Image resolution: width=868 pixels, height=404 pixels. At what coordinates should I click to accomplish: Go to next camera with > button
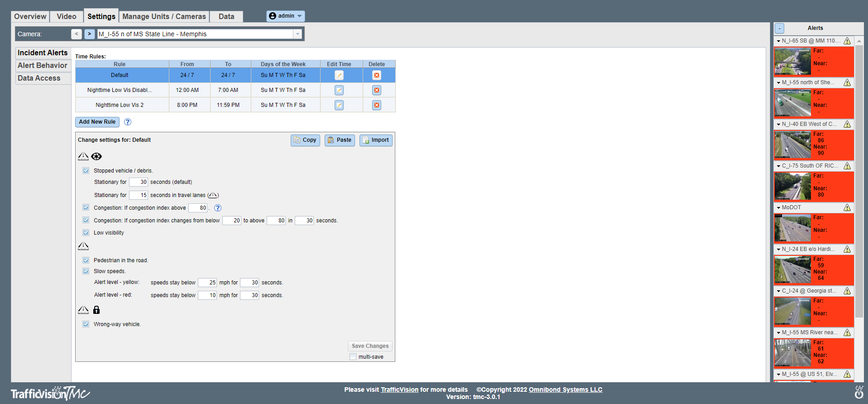pos(90,34)
